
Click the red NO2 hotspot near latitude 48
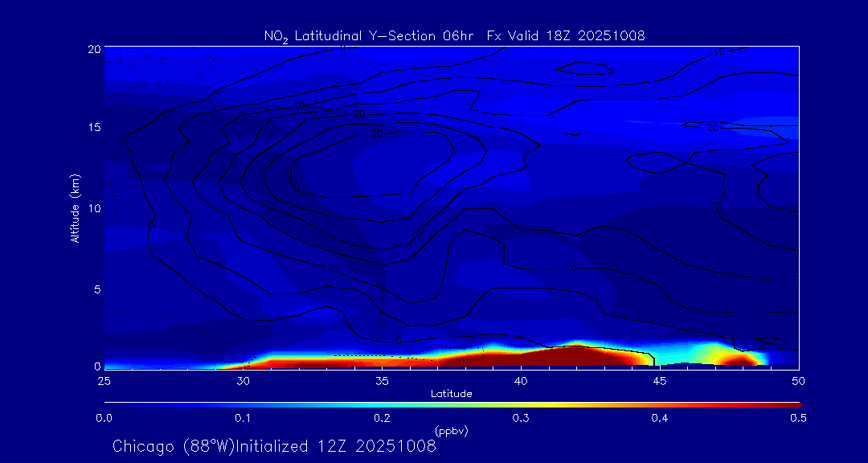click(743, 361)
